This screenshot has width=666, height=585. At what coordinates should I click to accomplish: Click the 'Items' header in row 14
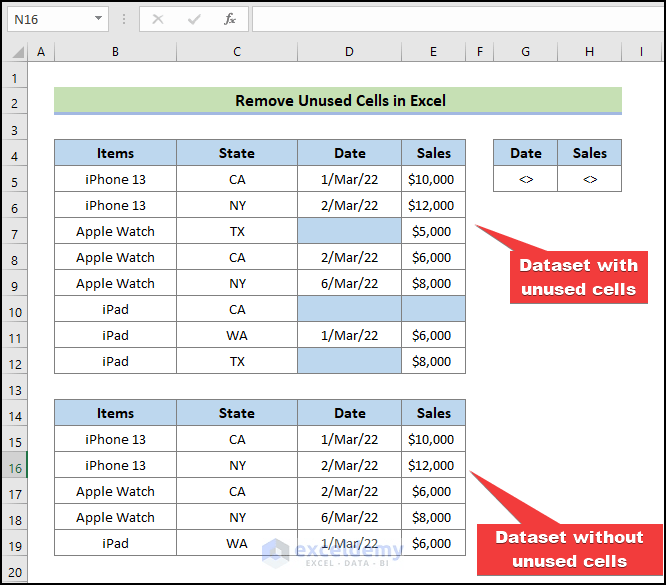(115, 413)
